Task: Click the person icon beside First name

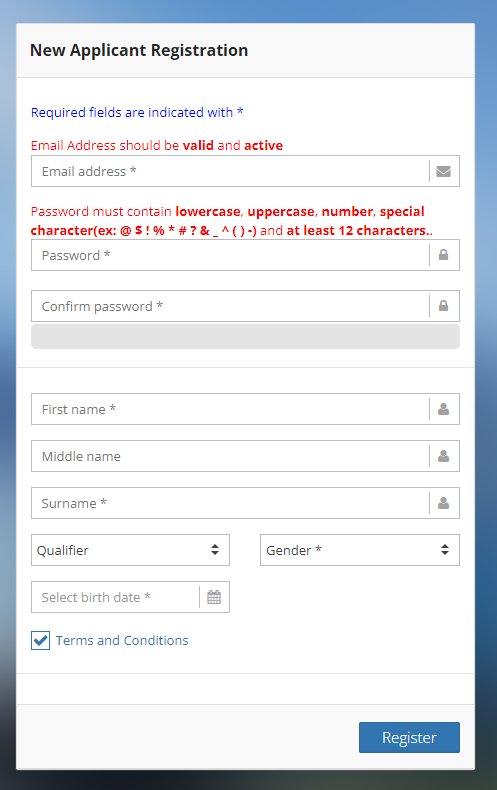Action: click(444, 409)
